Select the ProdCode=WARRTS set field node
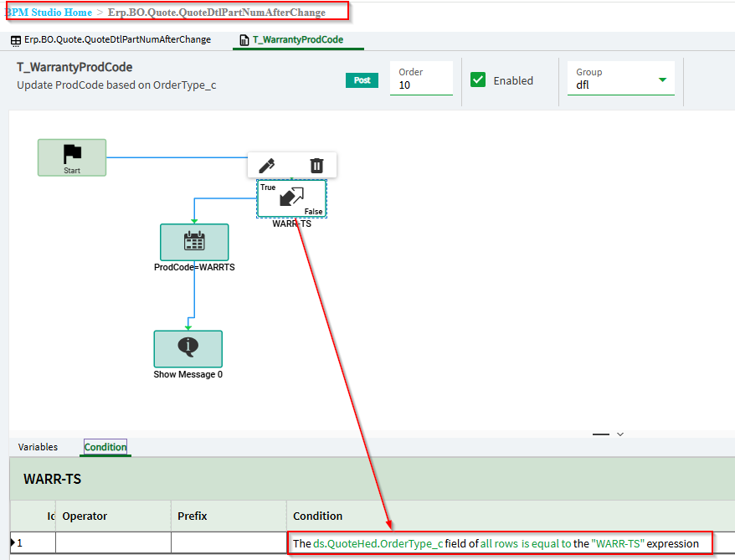The image size is (735, 560). (194, 242)
